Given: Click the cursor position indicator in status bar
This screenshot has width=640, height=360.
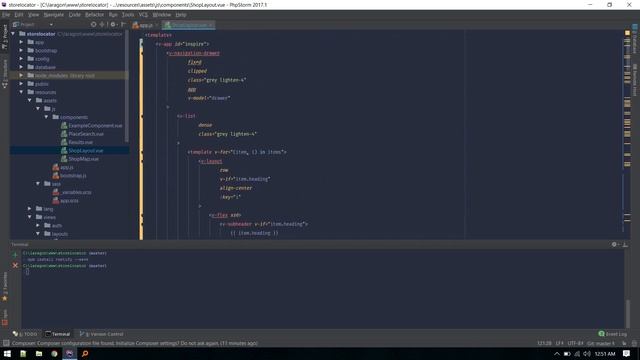Looking at the screenshot, I should pos(544,343).
